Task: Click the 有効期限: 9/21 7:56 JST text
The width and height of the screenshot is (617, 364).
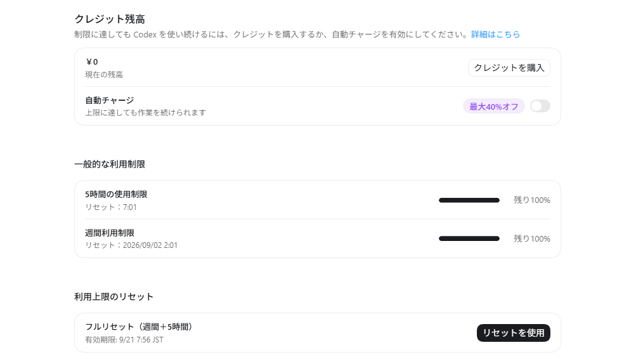Action: pos(124,340)
